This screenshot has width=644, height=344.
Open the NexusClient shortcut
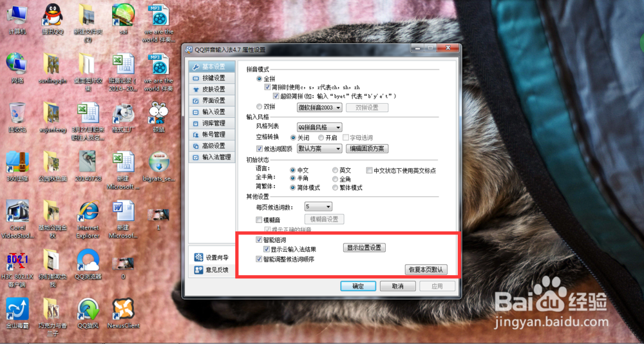[x=123, y=313]
